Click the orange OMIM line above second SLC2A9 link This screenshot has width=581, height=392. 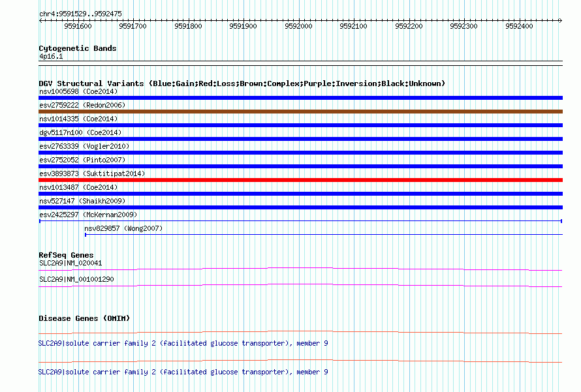(300, 361)
